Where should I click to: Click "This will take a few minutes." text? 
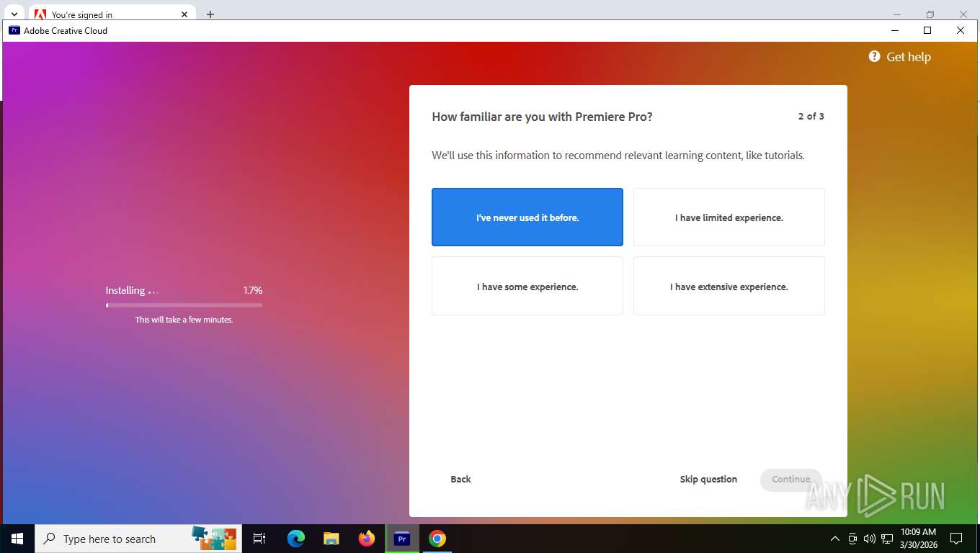point(184,320)
